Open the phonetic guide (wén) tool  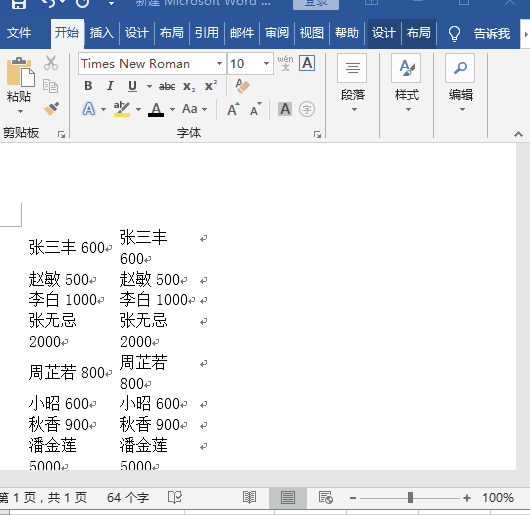pyautogui.click(x=286, y=63)
